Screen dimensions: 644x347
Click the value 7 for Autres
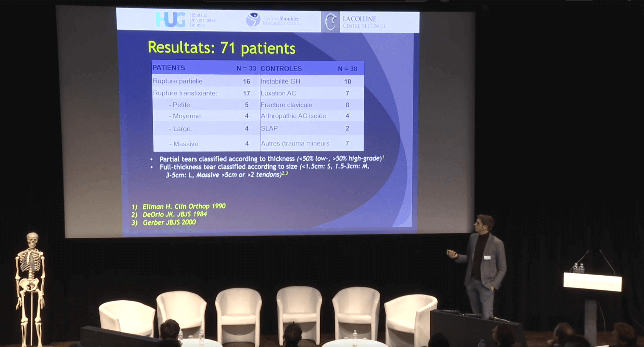347,144
